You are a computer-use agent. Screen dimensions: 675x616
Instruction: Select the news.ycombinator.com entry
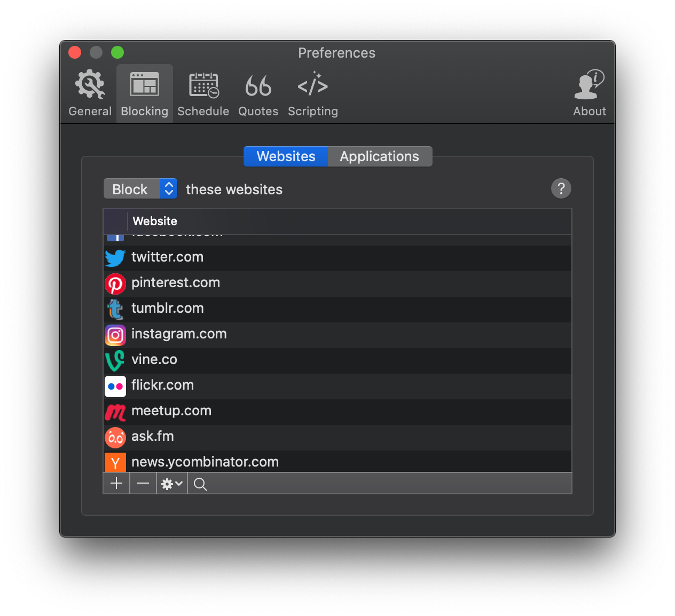point(205,461)
